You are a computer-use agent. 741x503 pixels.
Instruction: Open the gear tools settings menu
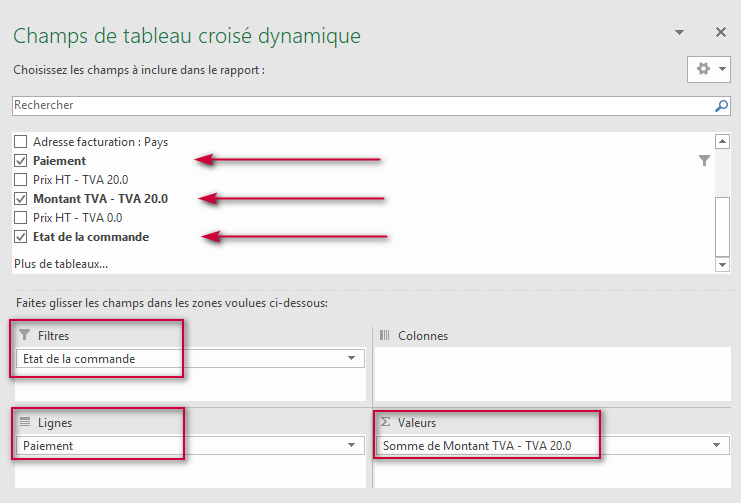pyautogui.click(x=709, y=70)
